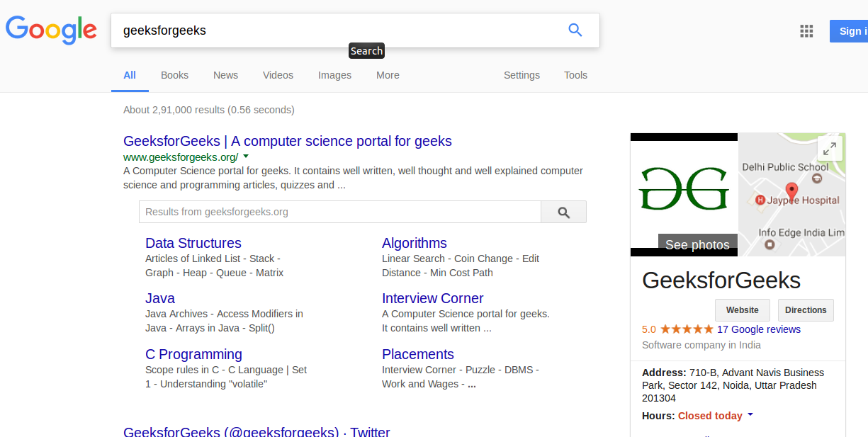Screen dimensions: 868x437
Task: Go to Google logo homepage
Action: point(51,30)
